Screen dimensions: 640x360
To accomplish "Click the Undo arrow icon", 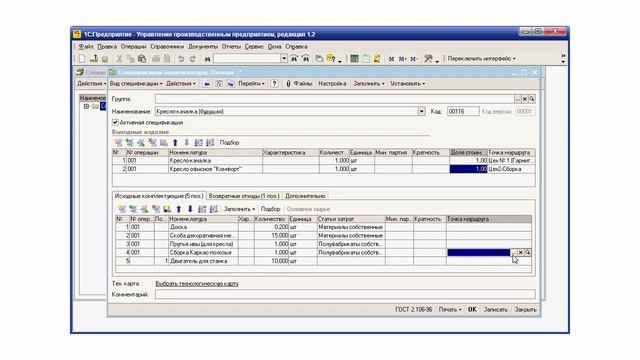I will pyautogui.click(x=181, y=59).
